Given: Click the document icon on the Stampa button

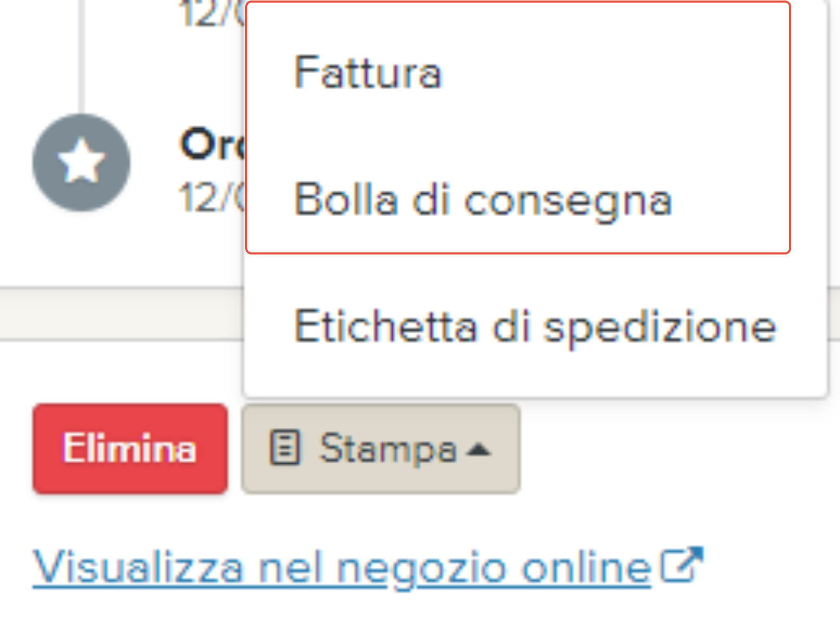Looking at the screenshot, I should pyautogui.click(x=284, y=448).
